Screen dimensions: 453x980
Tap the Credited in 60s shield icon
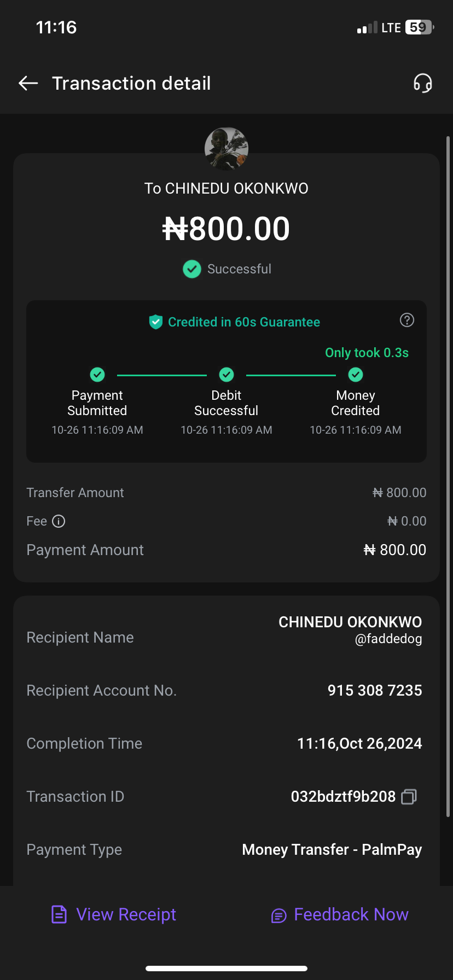(156, 322)
